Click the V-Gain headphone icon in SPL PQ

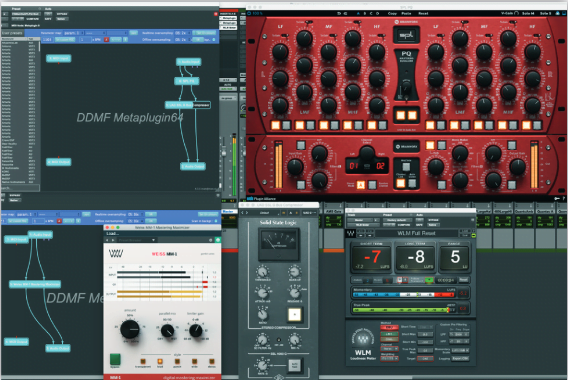(x=516, y=13)
